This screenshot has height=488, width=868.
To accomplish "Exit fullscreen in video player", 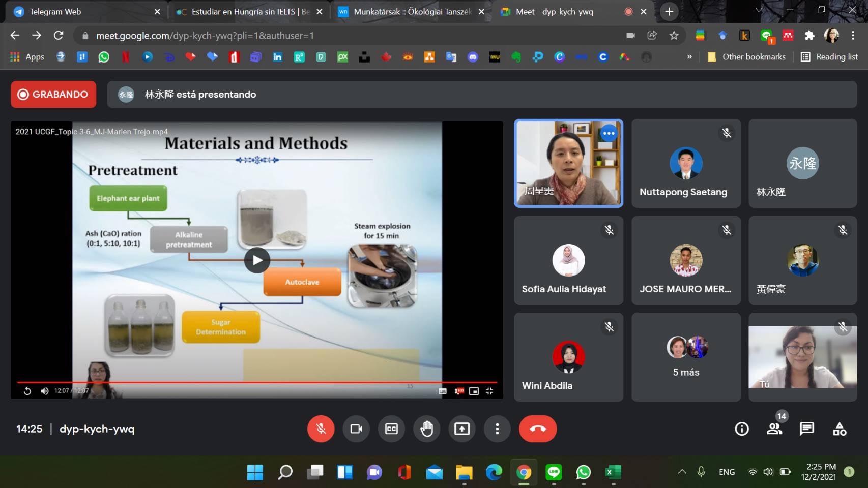I will [x=489, y=391].
